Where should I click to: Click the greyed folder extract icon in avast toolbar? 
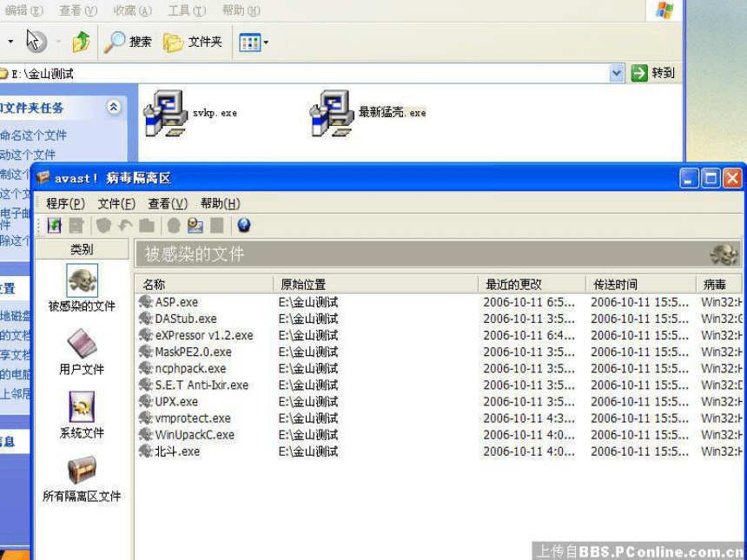147,225
